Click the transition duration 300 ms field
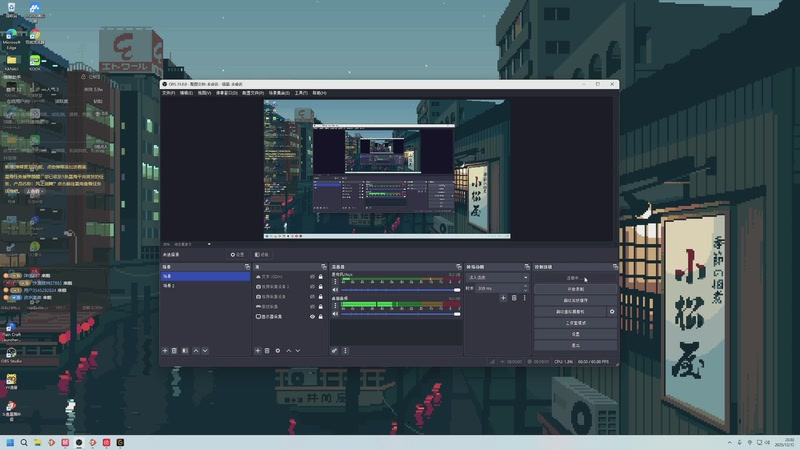 [499, 288]
